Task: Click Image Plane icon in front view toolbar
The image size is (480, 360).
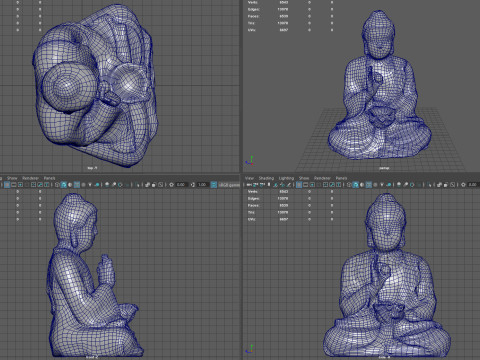Action: point(275,184)
